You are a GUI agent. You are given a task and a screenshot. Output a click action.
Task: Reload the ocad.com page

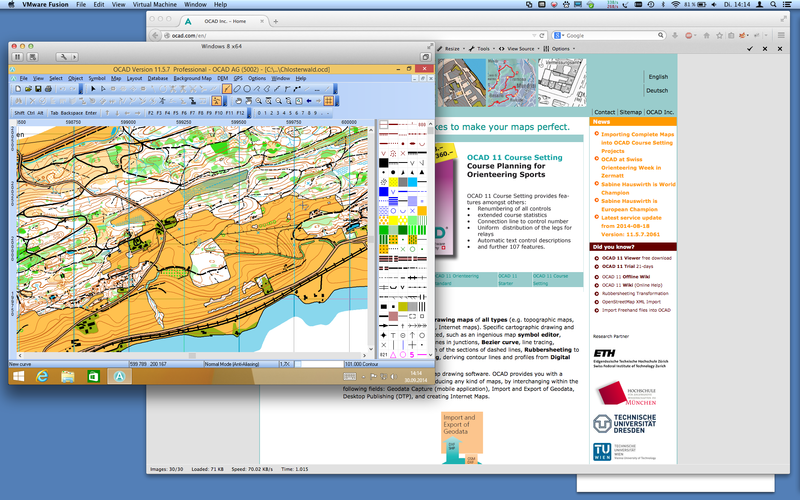pyautogui.click(x=542, y=36)
